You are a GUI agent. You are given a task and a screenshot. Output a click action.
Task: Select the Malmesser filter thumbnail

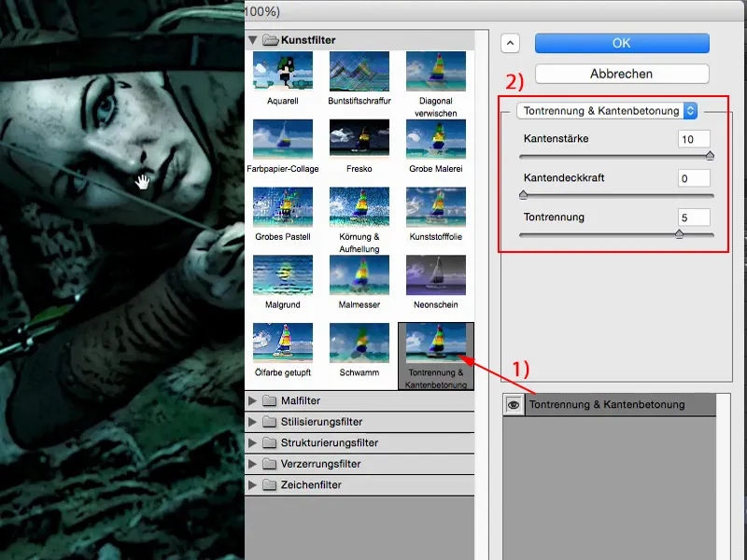tap(359, 274)
